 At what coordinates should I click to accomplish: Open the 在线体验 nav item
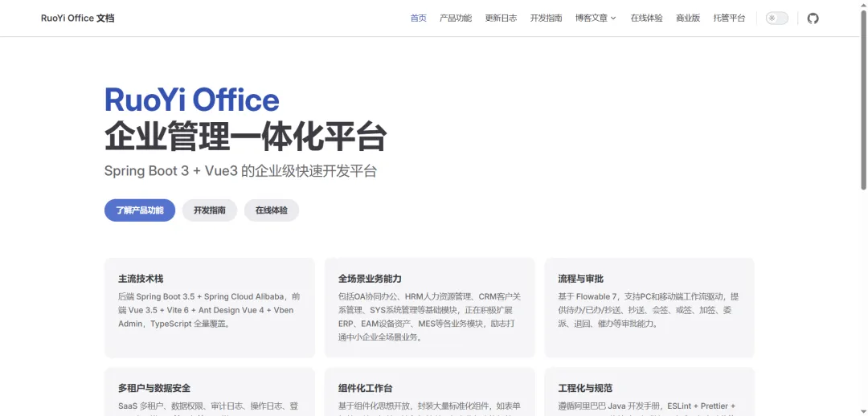tap(646, 18)
